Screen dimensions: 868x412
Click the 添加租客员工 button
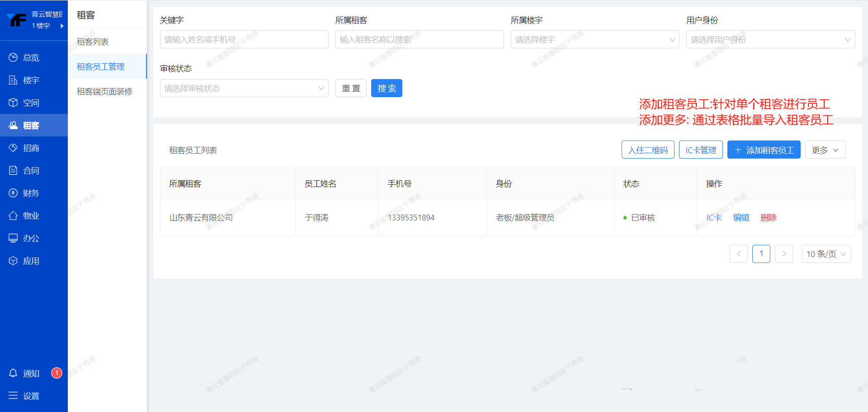764,150
